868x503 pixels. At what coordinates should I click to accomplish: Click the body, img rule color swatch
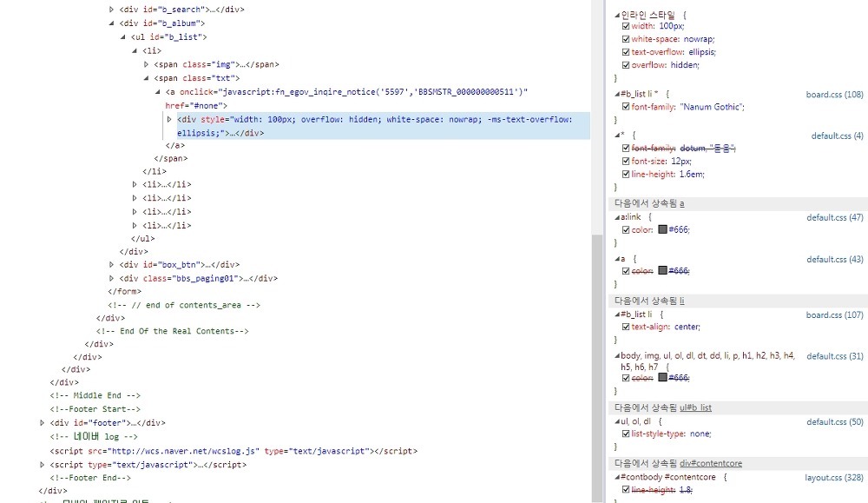(662, 377)
